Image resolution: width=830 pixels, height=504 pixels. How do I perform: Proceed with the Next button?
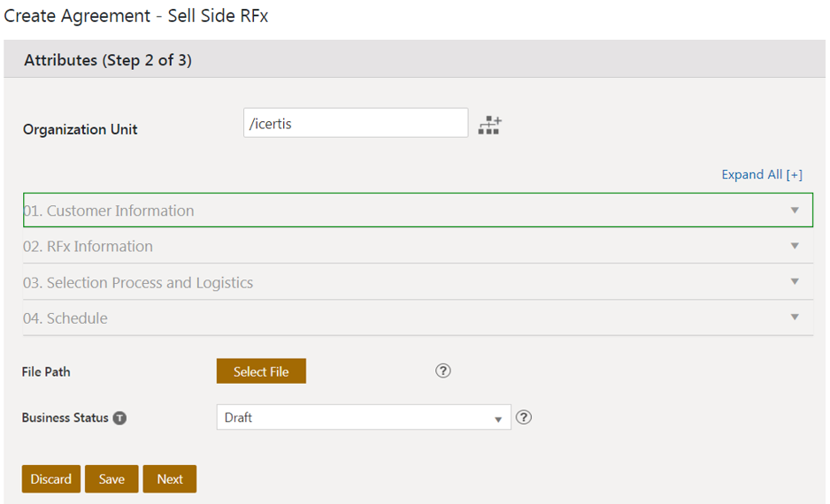170,479
